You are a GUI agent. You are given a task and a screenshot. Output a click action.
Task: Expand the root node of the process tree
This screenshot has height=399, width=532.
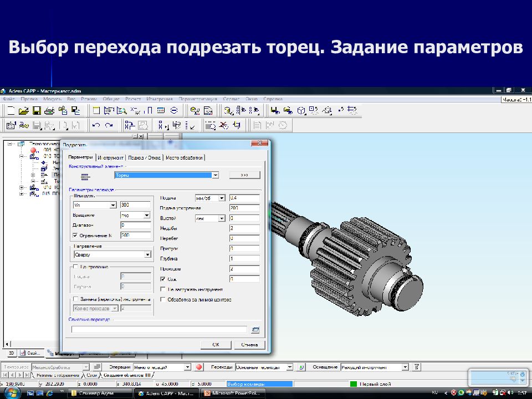10,144
